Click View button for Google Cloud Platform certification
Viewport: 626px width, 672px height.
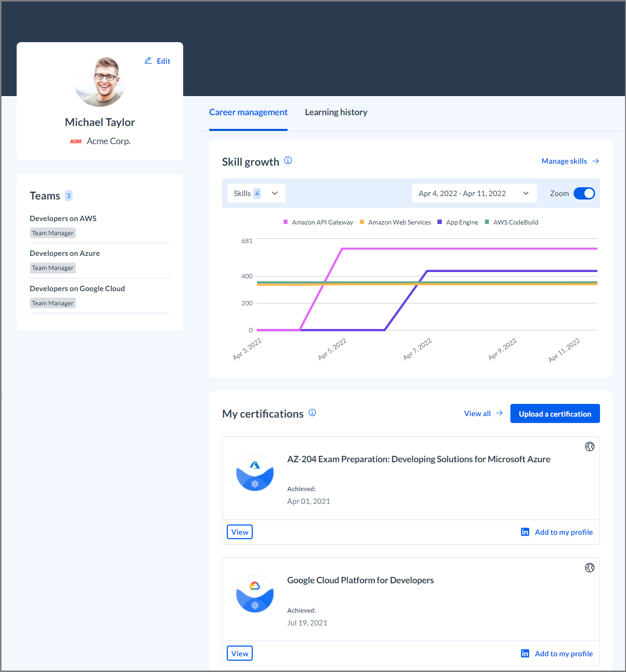240,653
